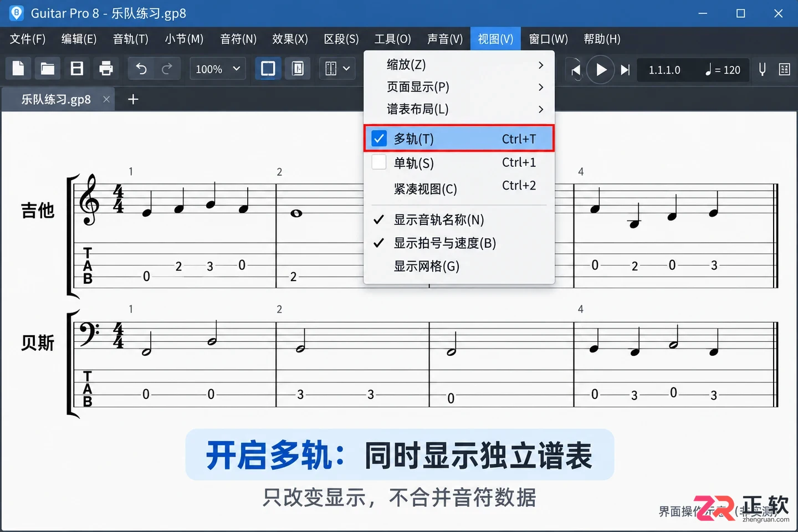
Task: Select 紧凑视图(C) menu entry
Action: pos(459,188)
